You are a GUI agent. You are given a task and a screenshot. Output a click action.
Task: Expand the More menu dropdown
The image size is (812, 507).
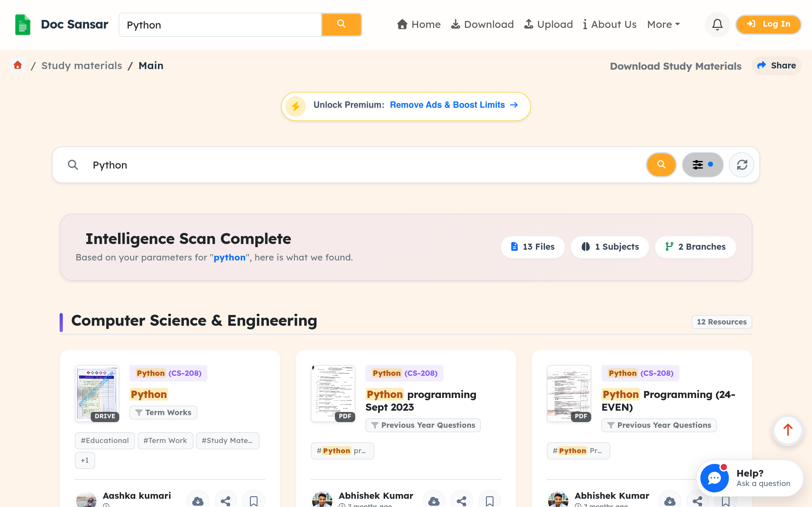(663, 24)
